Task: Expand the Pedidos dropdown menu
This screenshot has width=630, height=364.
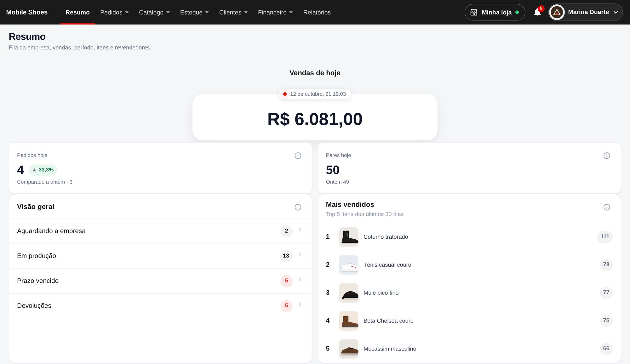Action: [x=114, y=12]
